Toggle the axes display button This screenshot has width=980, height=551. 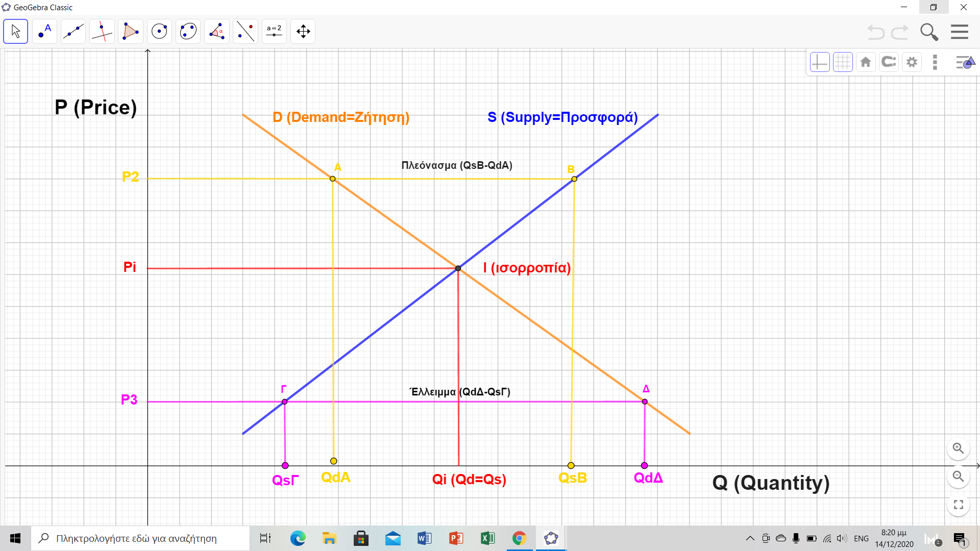[820, 62]
